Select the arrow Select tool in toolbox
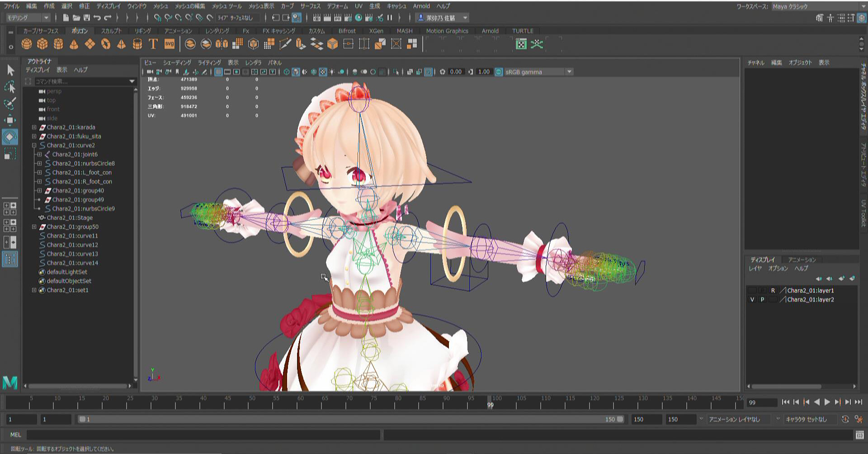The width and height of the screenshot is (868, 454). [10, 70]
